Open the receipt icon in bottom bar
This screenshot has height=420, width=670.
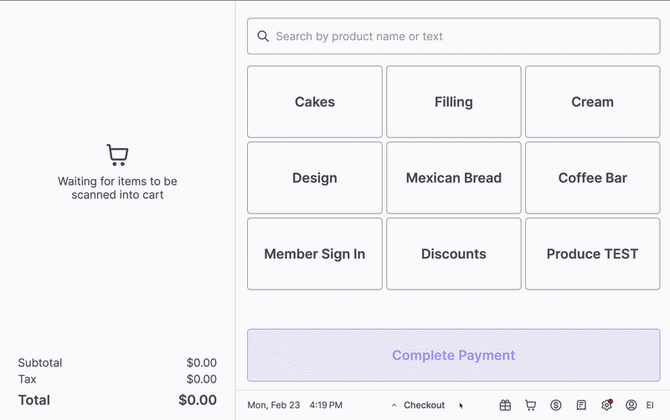pyautogui.click(x=581, y=405)
